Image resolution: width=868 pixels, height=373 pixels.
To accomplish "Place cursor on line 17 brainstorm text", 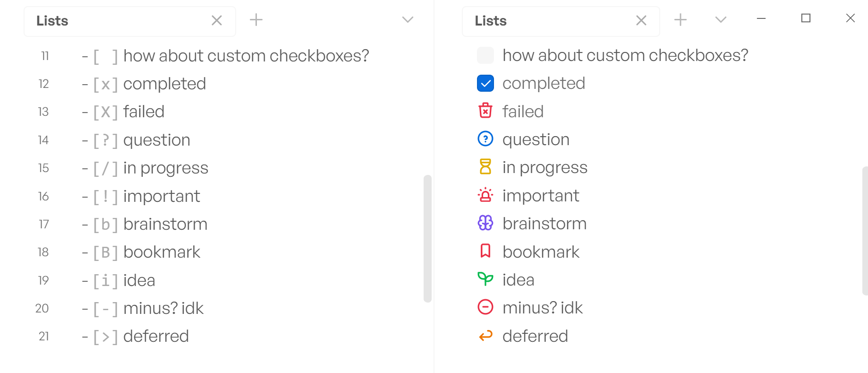I will 165,224.
